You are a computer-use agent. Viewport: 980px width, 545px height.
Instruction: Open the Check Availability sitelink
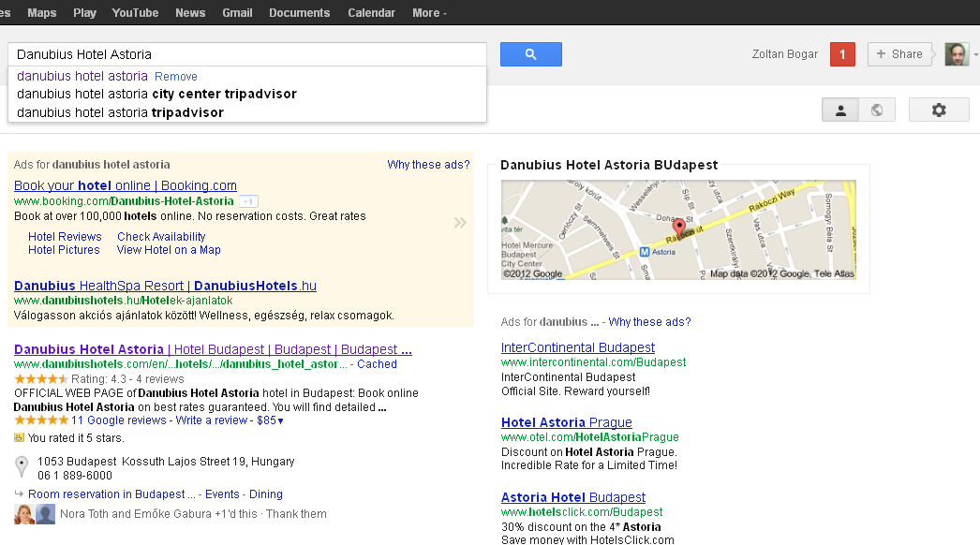pos(161,237)
